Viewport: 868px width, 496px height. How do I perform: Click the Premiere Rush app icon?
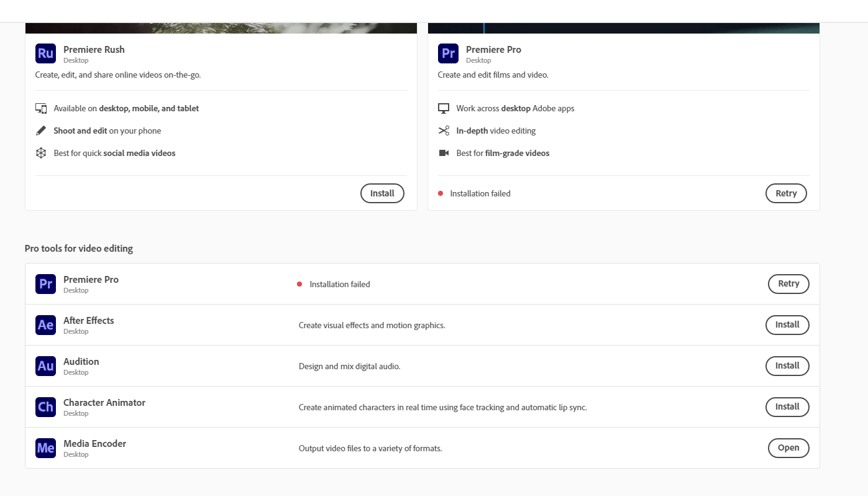[45, 53]
